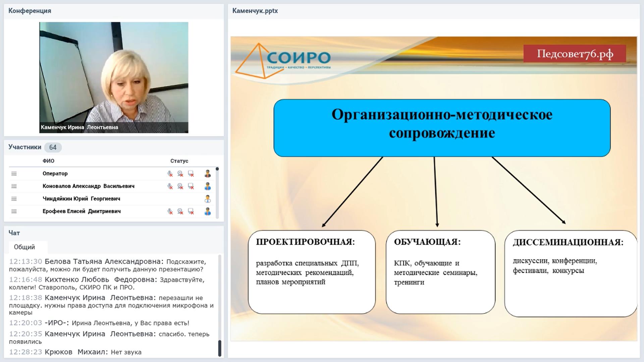Click the participants list scrollbar
Viewport: 644px width, 362px height.
(x=217, y=193)
